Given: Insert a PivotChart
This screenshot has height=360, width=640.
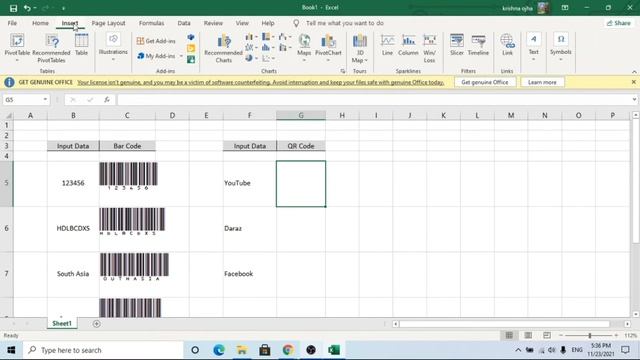Looking at the screenshot, I should point(328,48).
